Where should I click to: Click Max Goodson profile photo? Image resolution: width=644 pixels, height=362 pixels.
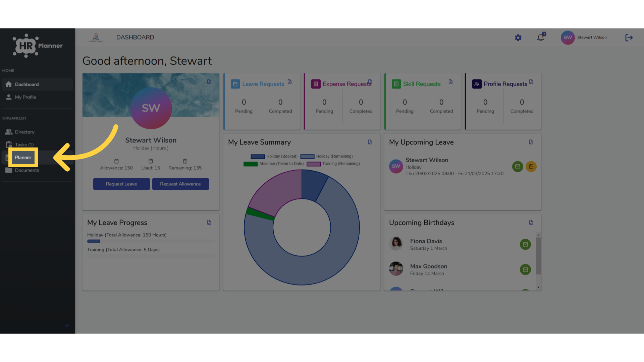(396, 268)
